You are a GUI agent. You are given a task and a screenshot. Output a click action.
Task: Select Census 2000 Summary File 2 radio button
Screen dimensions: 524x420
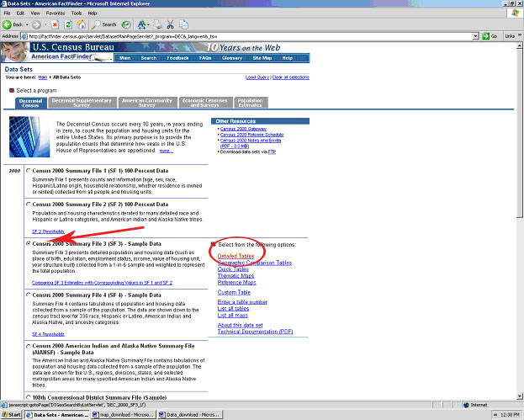(29, 204)
